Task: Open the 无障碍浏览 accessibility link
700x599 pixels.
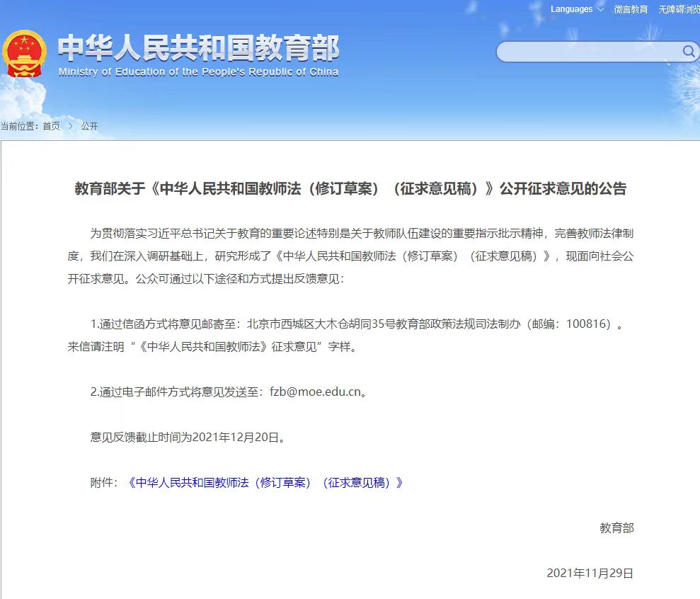Action: tap(679, 9)
